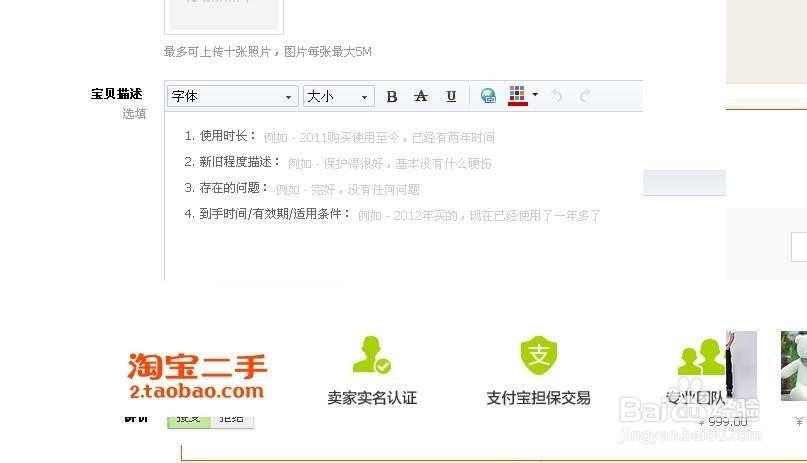Screen dimensions: 807x463
Task: Click the 卖家实名认证 person icon
Action: click(x=372, y=354)
